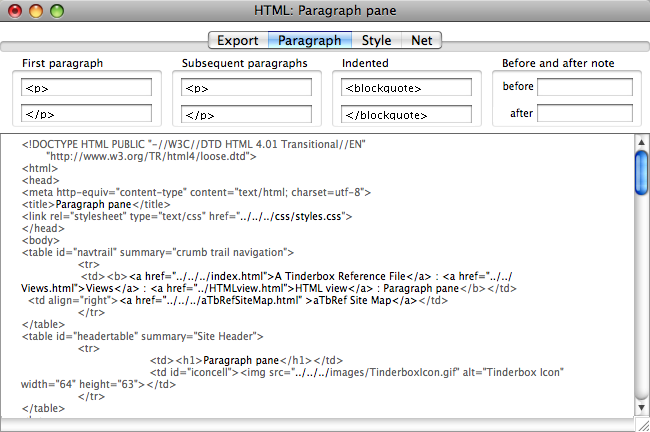Click the Indented opening blockquote field
The image size is (650, 432).
click(x=406, y=87)
